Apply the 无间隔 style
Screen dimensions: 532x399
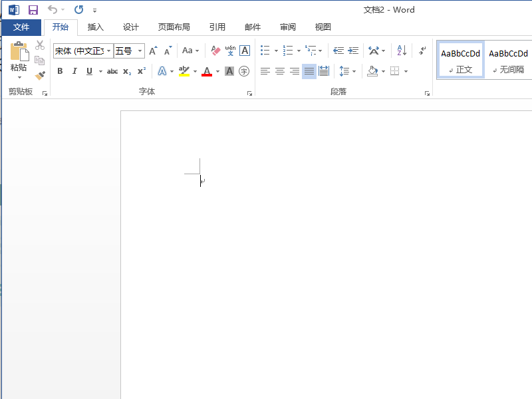point(508,60)
